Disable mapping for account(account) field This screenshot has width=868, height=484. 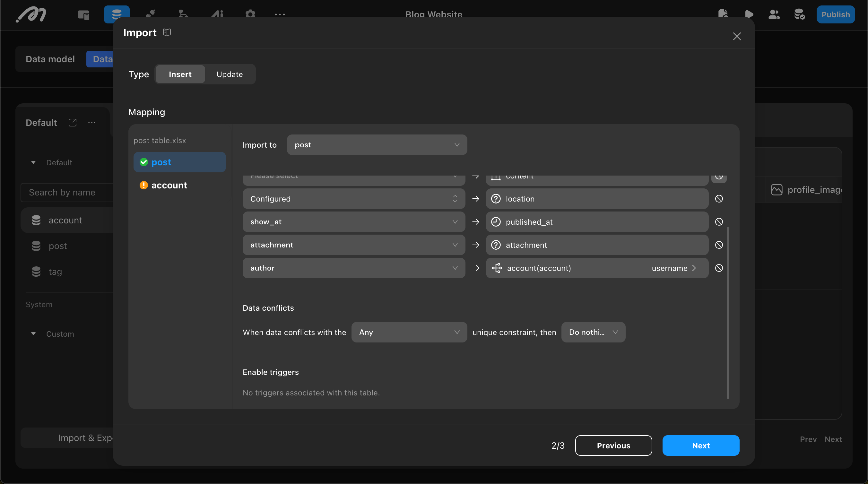point(719,268)
